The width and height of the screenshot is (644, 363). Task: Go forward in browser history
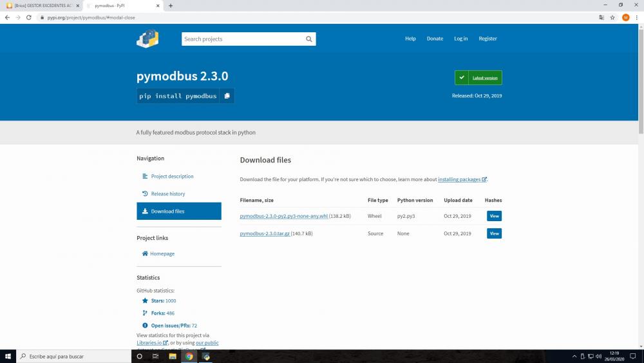pos(18,17)
